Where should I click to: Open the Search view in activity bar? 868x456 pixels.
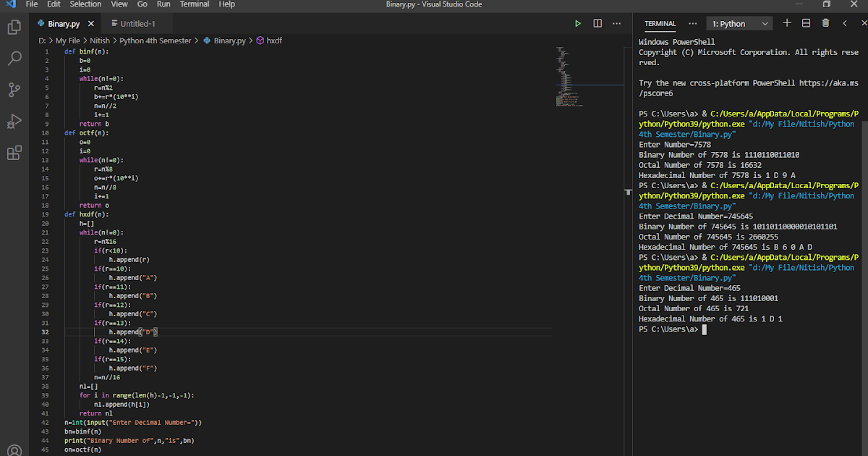coord(14,59)
